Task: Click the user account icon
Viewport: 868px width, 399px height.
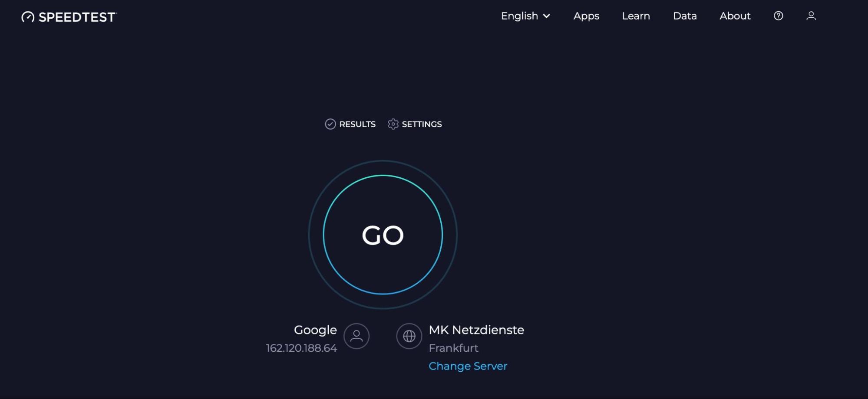Action: tap(810, 16)
